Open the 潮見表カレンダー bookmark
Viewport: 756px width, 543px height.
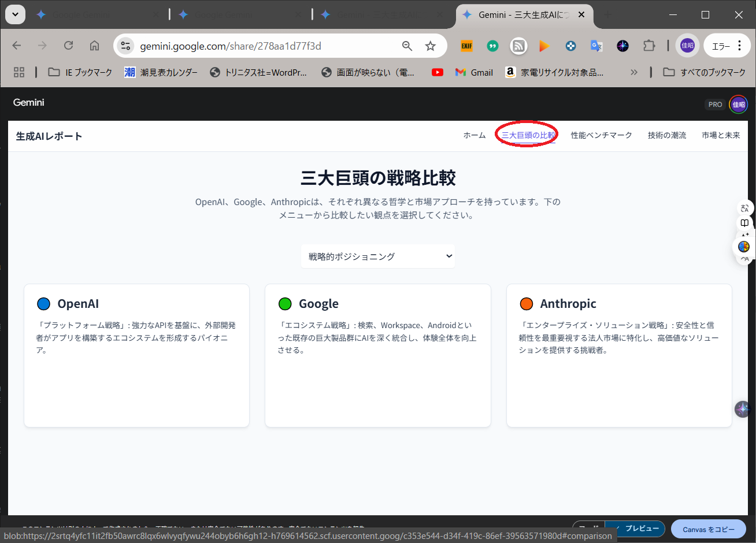coord(161,72)
